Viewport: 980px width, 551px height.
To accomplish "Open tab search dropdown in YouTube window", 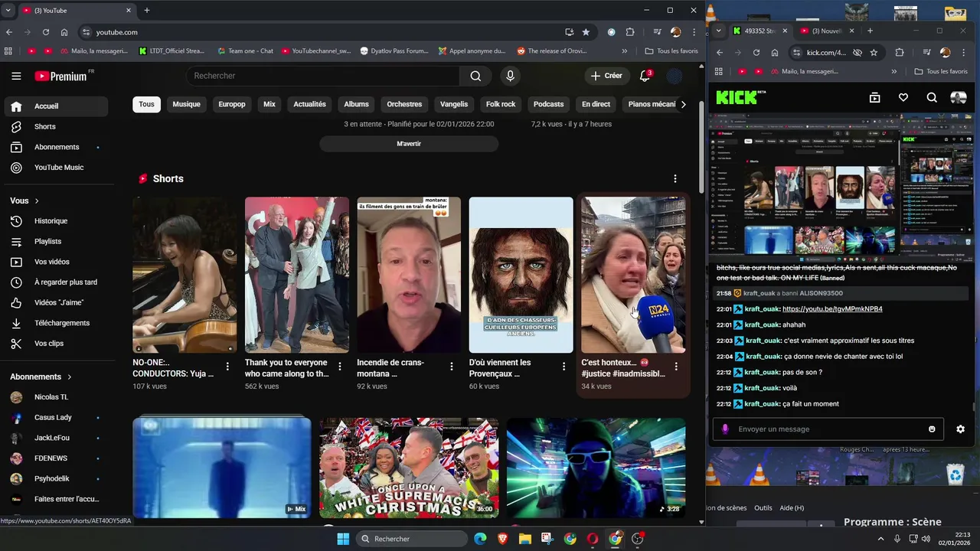I will (x=8, y=10).
